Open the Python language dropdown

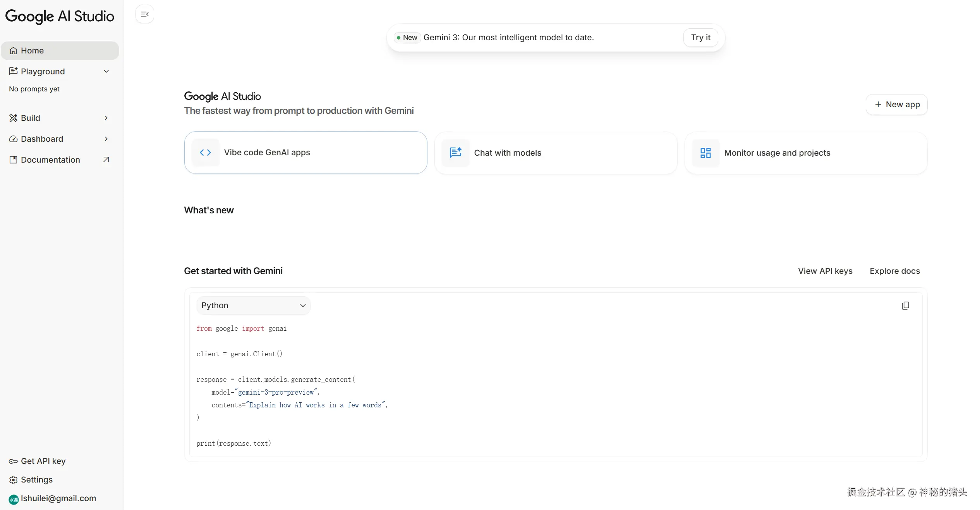coord(253,306)
